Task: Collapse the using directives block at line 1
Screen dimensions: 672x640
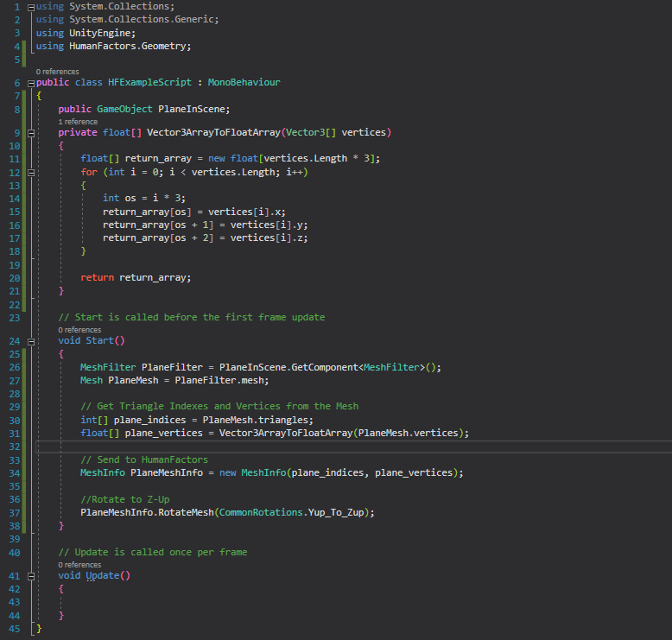Action: 31,7
